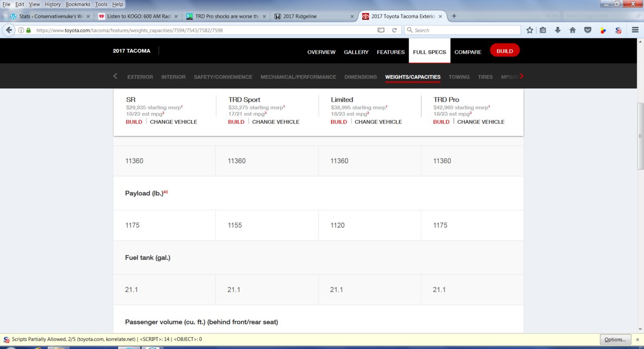Go to OVERVIEW section

(x=321, y=52)
